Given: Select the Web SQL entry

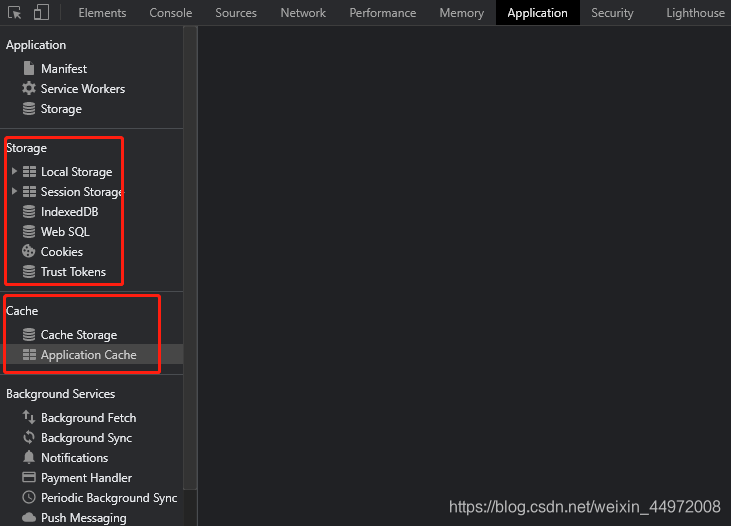Looking at the screenshot, I should [x=65, y=232].
